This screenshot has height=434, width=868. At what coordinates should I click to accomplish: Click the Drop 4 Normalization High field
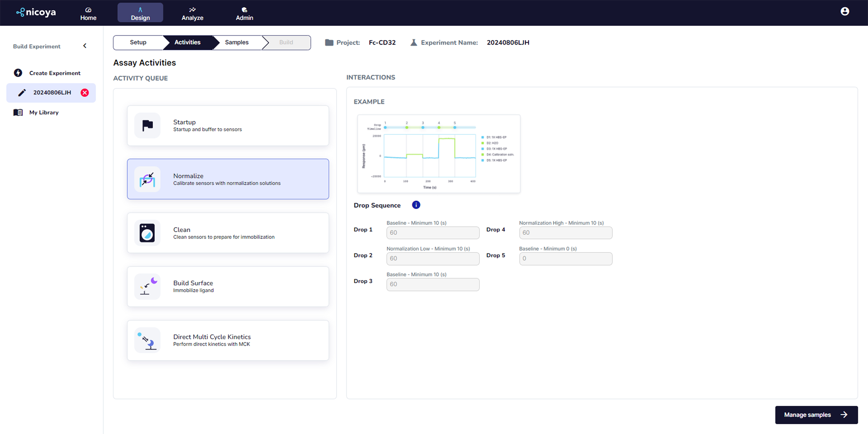566,233
